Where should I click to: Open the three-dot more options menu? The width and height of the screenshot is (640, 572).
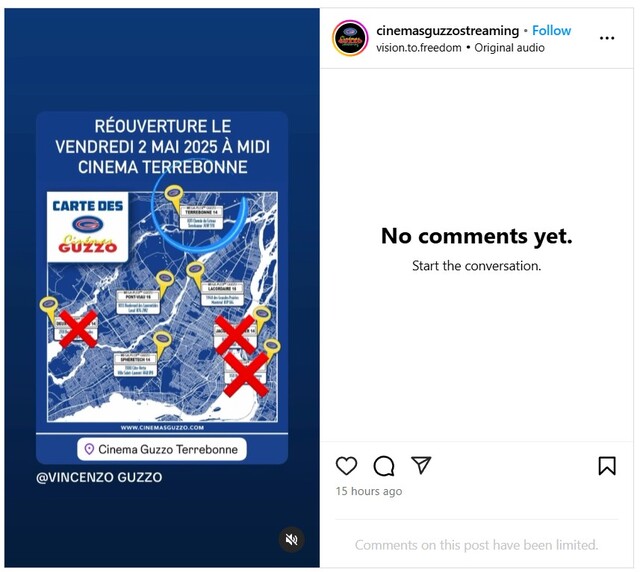point(607,38)
